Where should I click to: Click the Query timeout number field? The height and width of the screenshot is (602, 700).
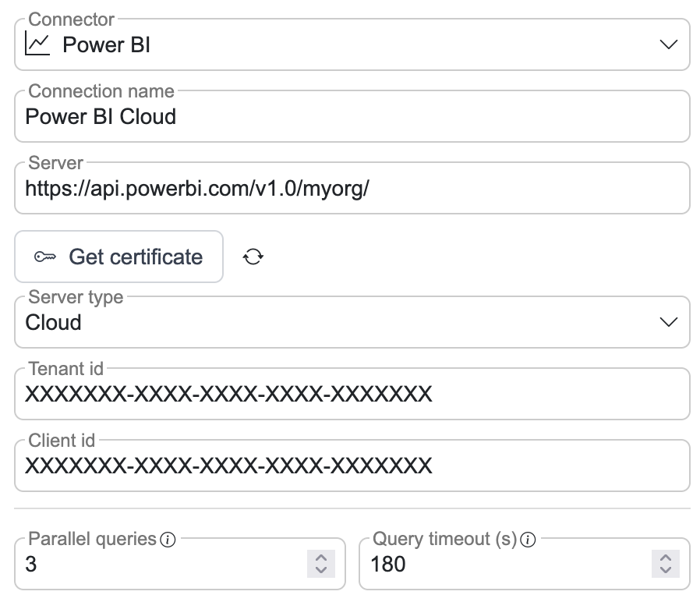pos(499,564)
